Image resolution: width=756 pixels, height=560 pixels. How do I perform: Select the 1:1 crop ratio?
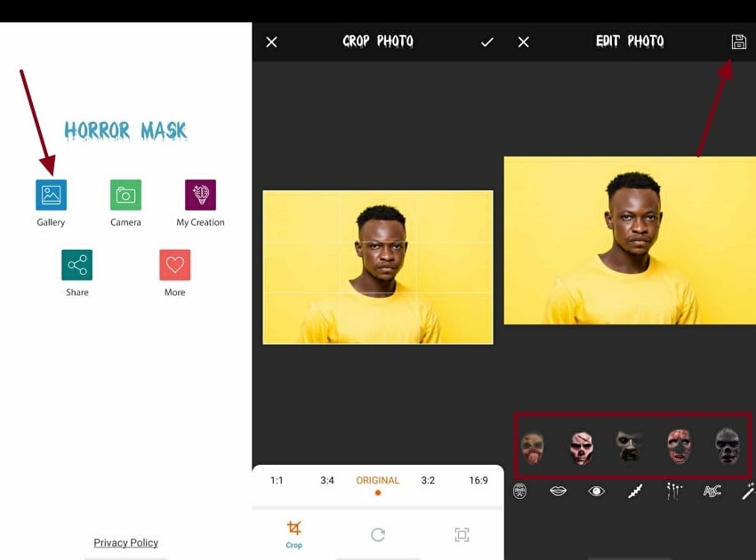tap(277, 481)
